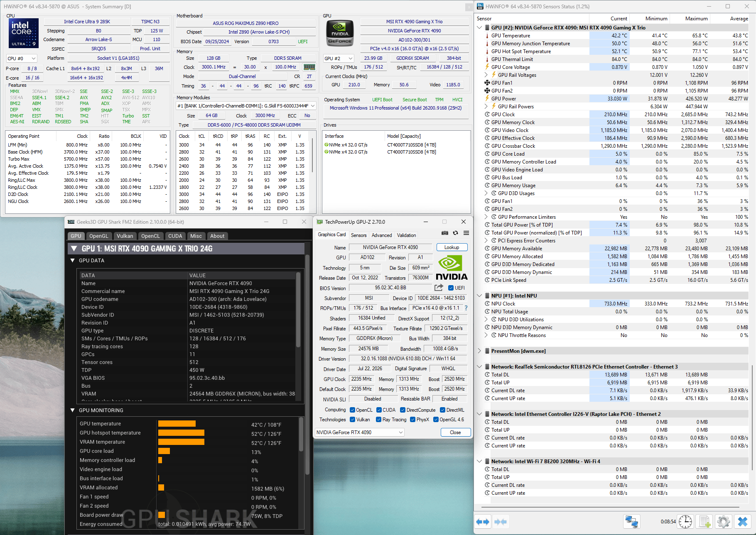Image resolution: width=756 pixels, height=535 pixels.
Task: Open sensor settings gear icon
Action: [x=724, y=522]
